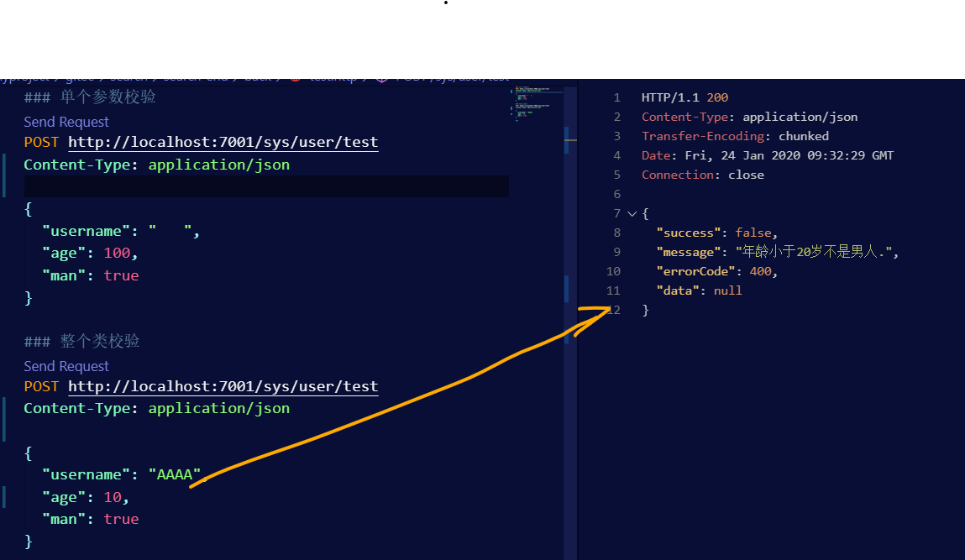Open the first localhost:7001/sys/user/test URL

click(223, 143)
